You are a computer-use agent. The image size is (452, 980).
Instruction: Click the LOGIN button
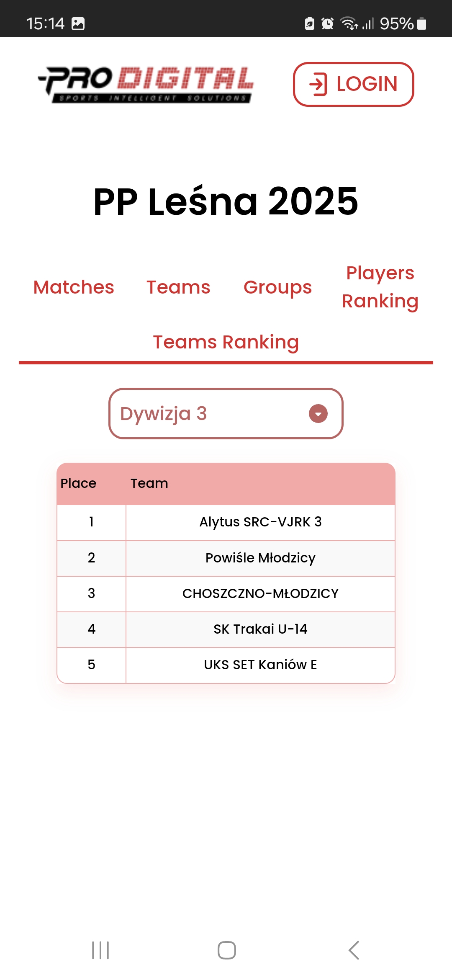click(354, 84)
